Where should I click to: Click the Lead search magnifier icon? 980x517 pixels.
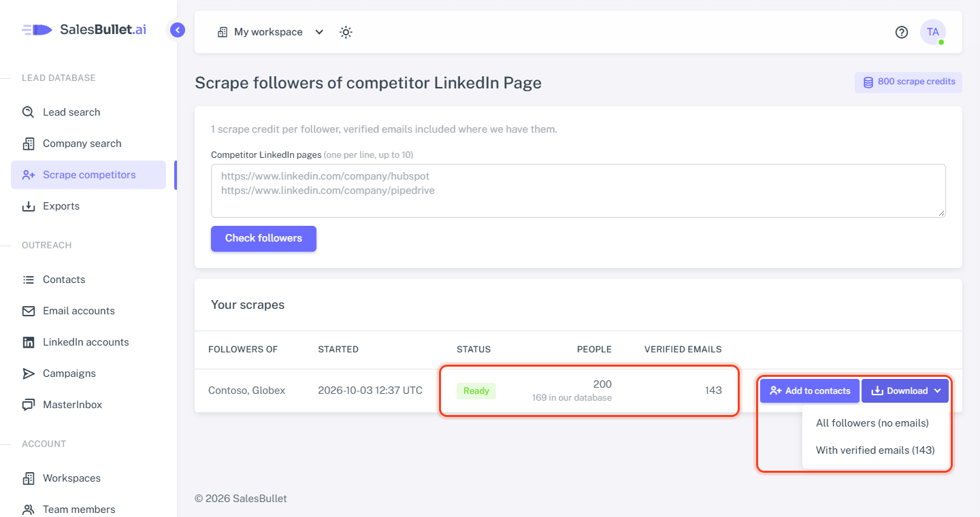[29, 112]
